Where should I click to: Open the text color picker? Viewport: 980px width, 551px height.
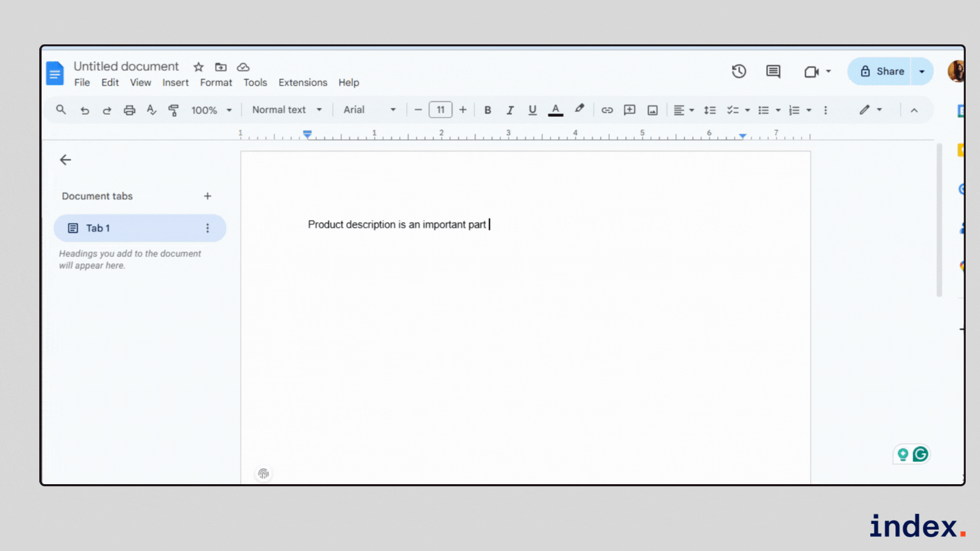[x=555, y=110]
